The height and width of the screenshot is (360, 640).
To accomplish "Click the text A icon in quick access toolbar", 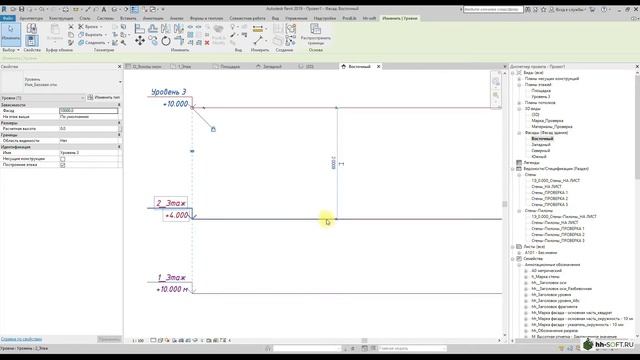I will (104, 9).
